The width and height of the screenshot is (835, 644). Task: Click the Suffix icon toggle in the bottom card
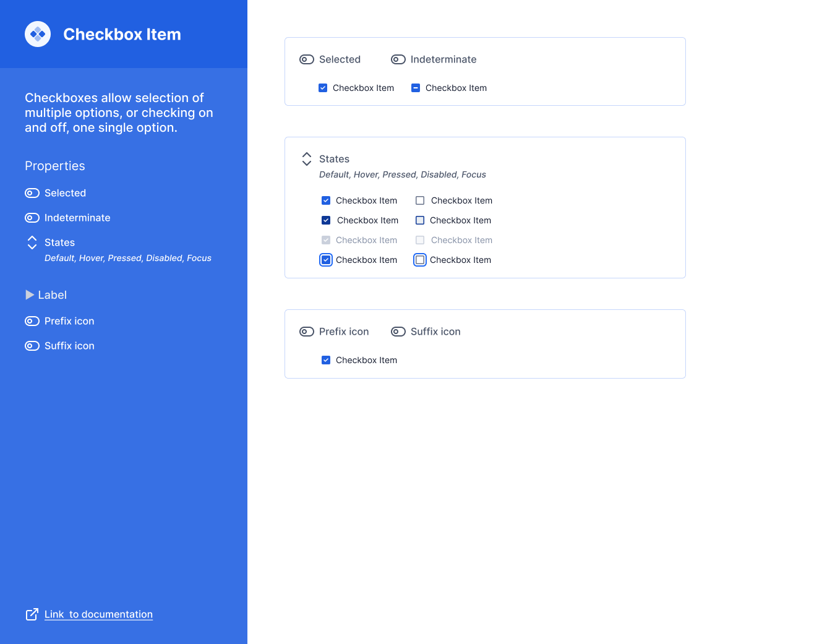coord(398,332)
